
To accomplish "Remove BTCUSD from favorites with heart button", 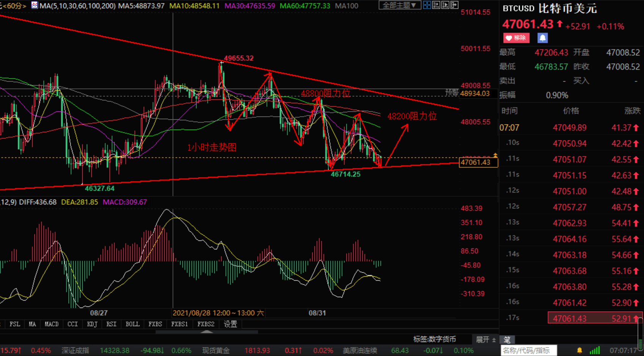I will 516,38.
